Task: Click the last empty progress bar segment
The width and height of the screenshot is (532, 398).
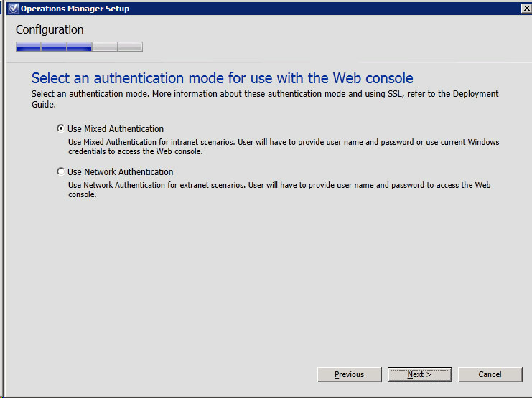Action: click(x=130, y=47)
